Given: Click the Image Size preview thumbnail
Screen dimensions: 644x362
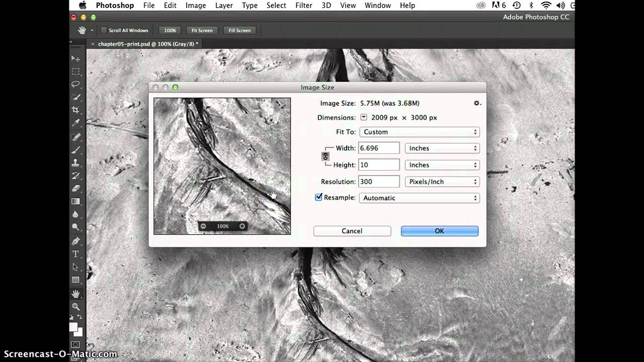Looking at the screenshot, I should [x=222, y=166].
